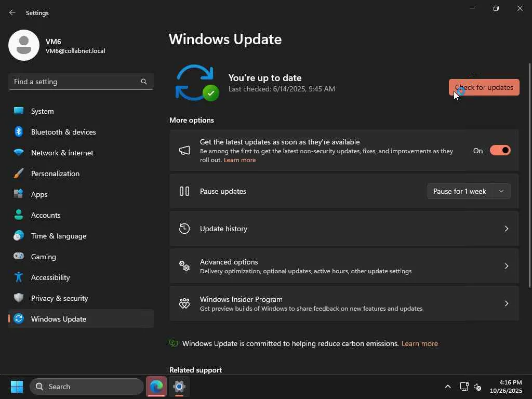Open the Pause for 1 week dropdown

click(x=469, y=191)
